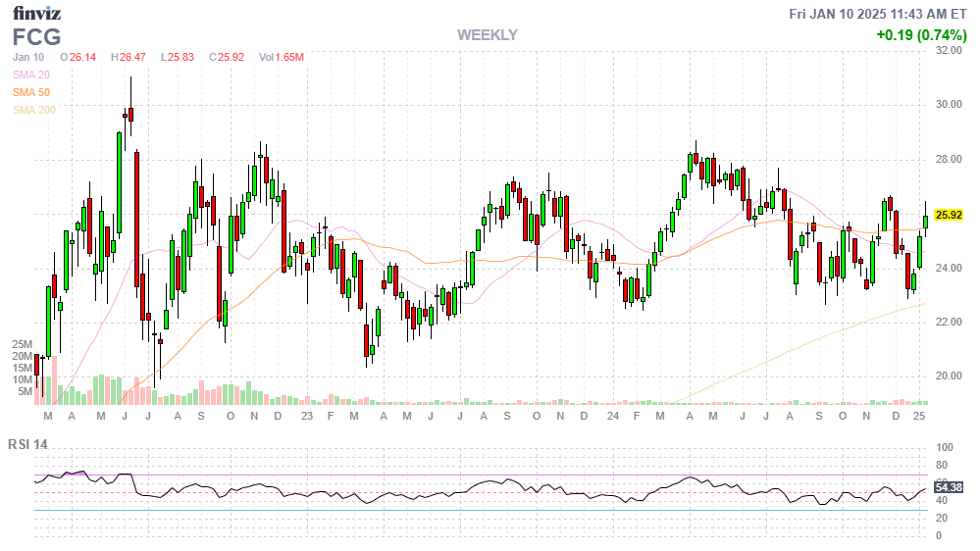The image size is (980, 551).
Task: Click the +0.19 (0.74%) change value
Action: (920, 35)
